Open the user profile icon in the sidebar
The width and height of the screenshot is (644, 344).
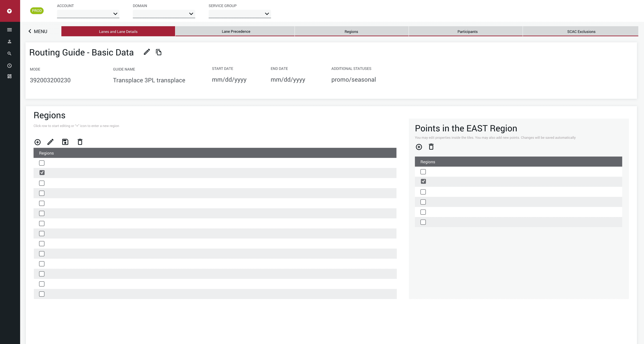[10, 42]
